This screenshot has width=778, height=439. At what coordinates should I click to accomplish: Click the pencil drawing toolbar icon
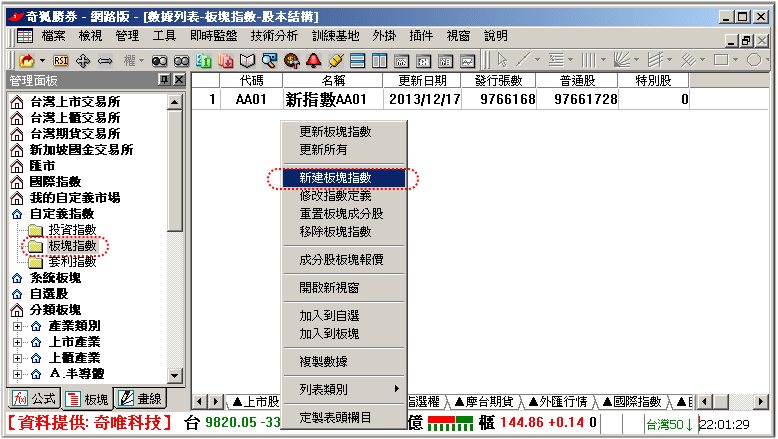click(335, 60)
